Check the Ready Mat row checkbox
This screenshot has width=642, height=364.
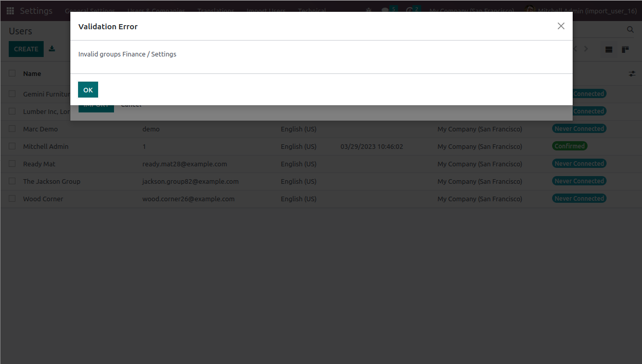(x=12, y=164)
